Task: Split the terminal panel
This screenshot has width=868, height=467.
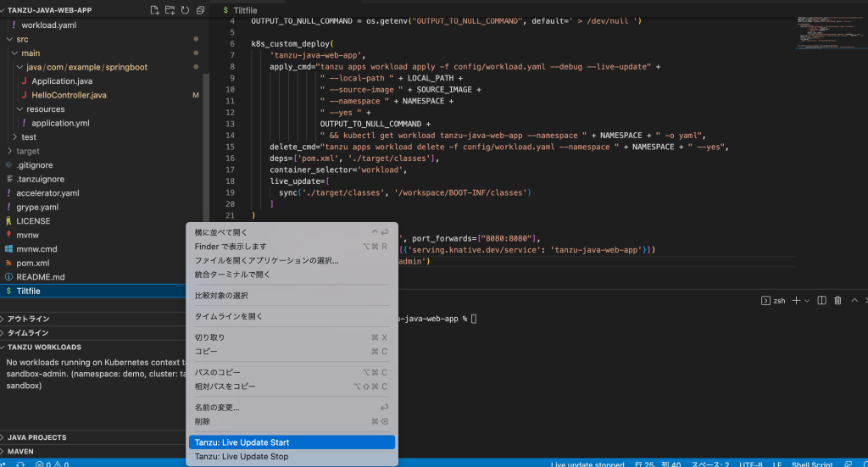Action: (x=821, y=300)
